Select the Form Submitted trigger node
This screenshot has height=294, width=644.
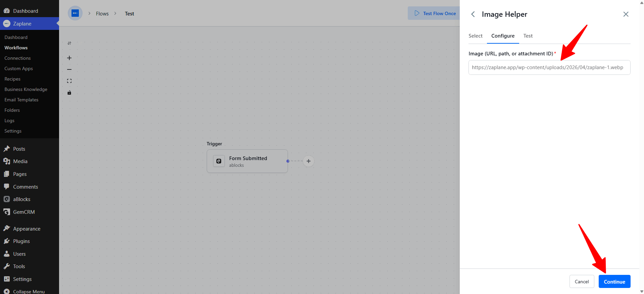point(247,161)
